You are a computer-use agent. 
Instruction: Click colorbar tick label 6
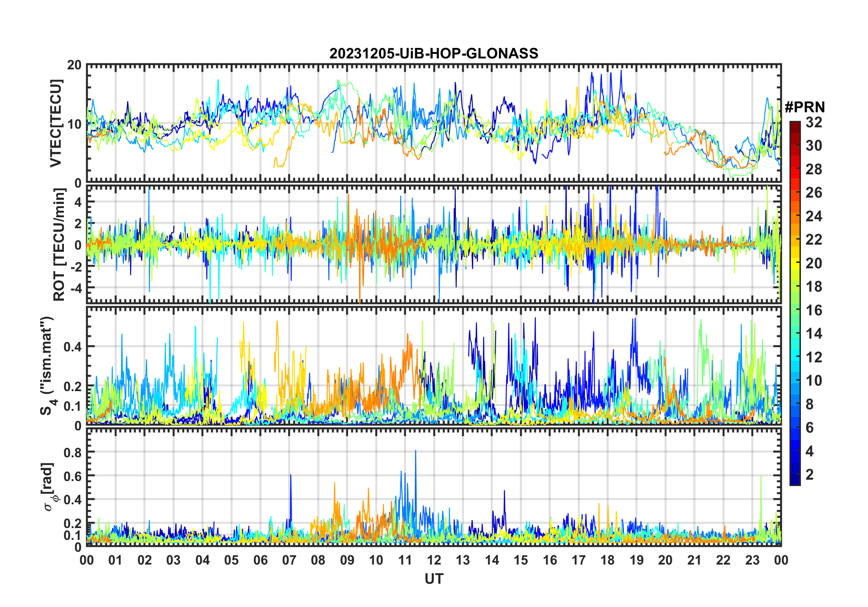[x=810, y=428]
